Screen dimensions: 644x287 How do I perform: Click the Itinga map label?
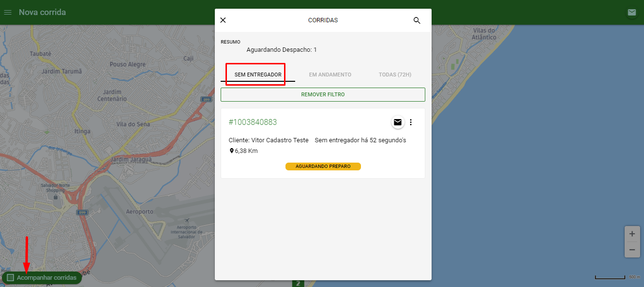coord(82,132)
